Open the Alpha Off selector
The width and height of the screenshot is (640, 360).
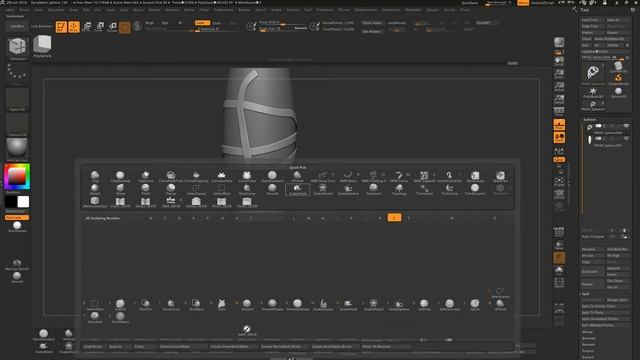(17, 99)
